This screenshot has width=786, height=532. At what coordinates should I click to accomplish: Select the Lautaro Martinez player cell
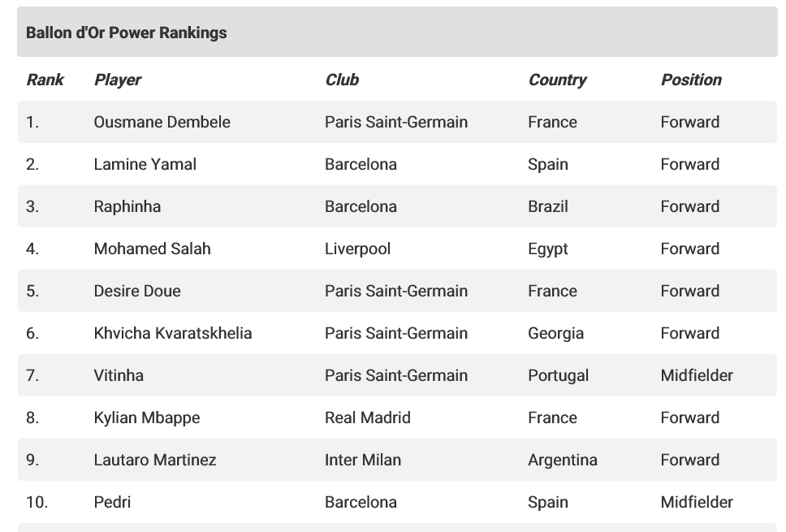point(155,460)
